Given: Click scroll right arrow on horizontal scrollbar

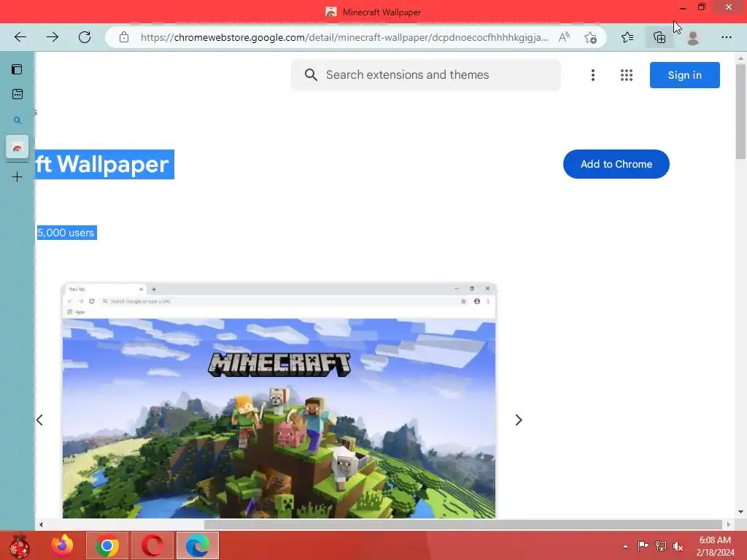Looking at the screenshot, I should [729, 525].
